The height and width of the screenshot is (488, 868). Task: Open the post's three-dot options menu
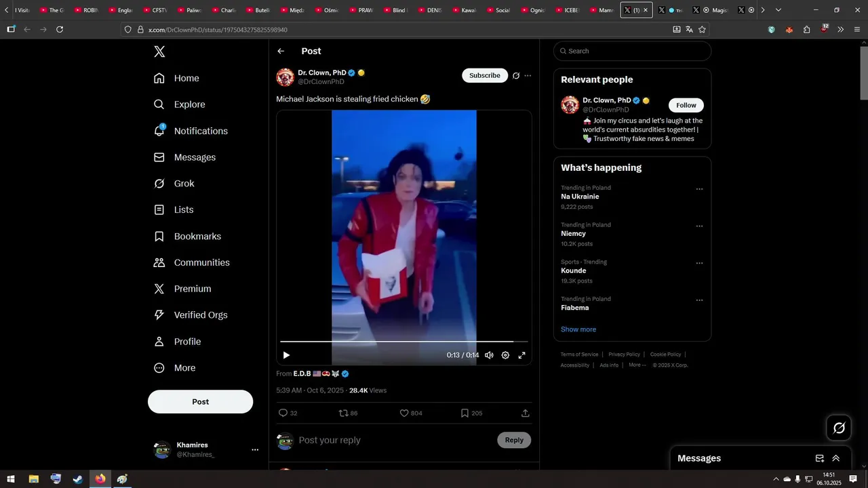tap(528, 76)
